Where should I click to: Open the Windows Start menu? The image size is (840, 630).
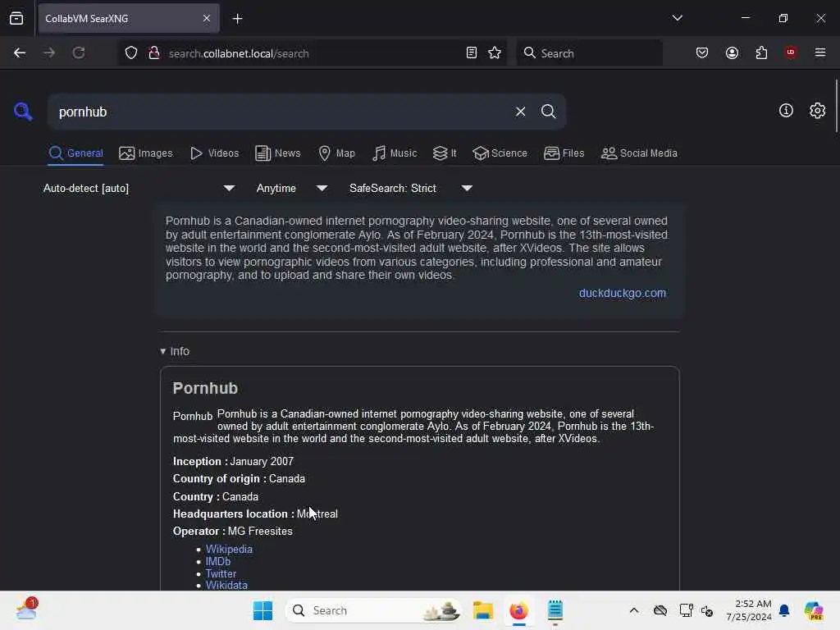[x=262, y=610]
